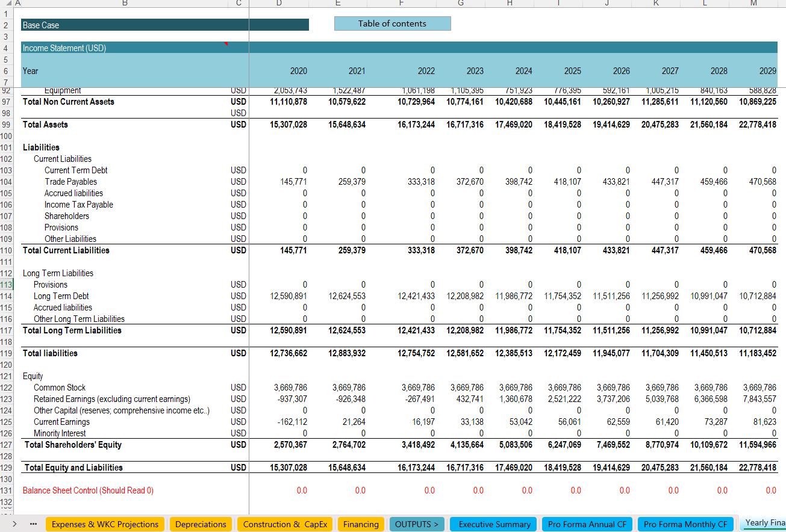
Task: Click the red comment indicator on Income Statement
Action: point(225,44)
